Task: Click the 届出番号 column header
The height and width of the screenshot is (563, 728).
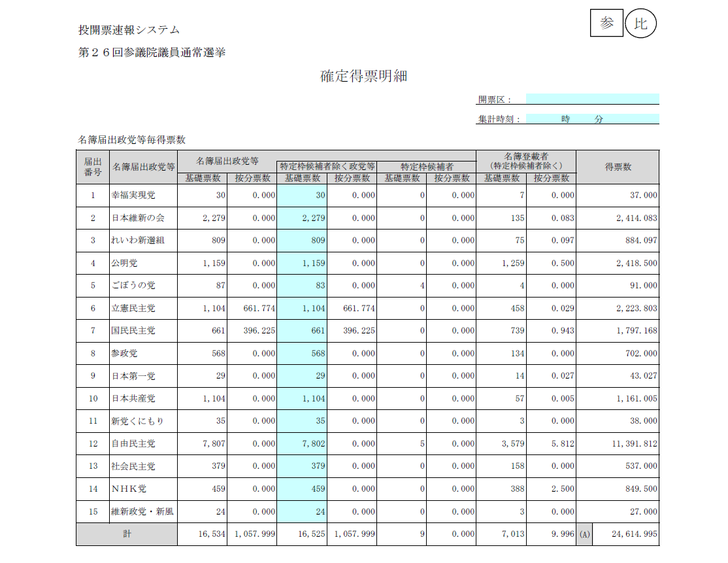Action: [93, 167]
